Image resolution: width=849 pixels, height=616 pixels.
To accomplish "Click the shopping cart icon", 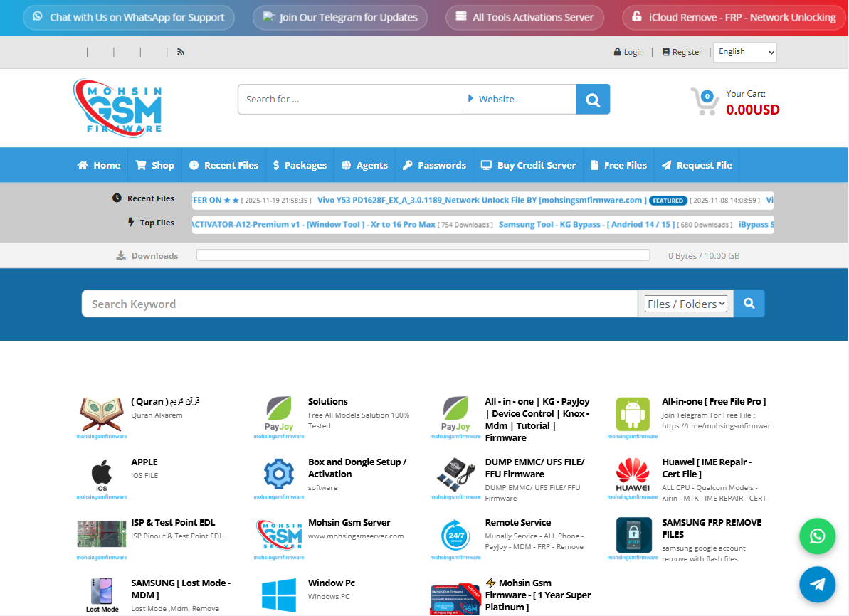I will coord(703,102).
